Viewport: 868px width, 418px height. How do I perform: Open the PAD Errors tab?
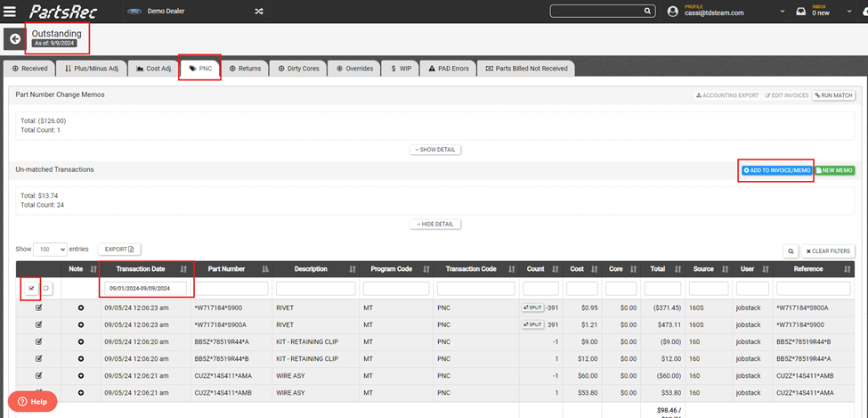click(x=449, y=69)
